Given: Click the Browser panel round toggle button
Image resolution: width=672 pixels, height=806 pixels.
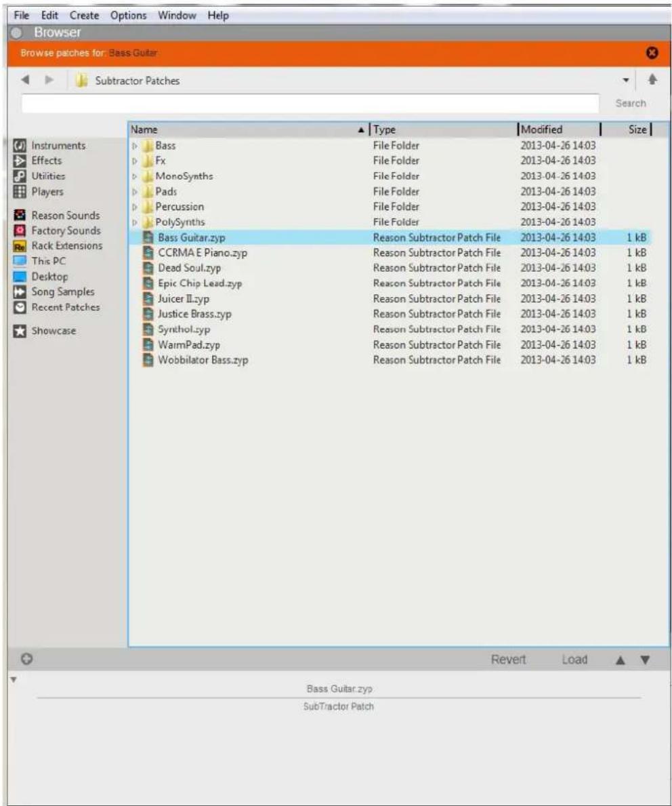Looking at the screenshot, I should click(x=16, y=33).
